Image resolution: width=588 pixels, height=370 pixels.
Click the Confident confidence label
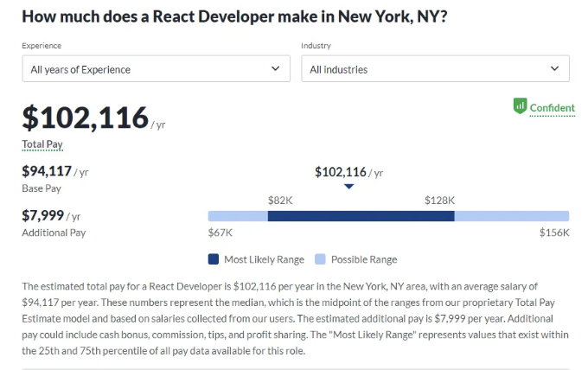pyautogui.click(x=552, y=108)
